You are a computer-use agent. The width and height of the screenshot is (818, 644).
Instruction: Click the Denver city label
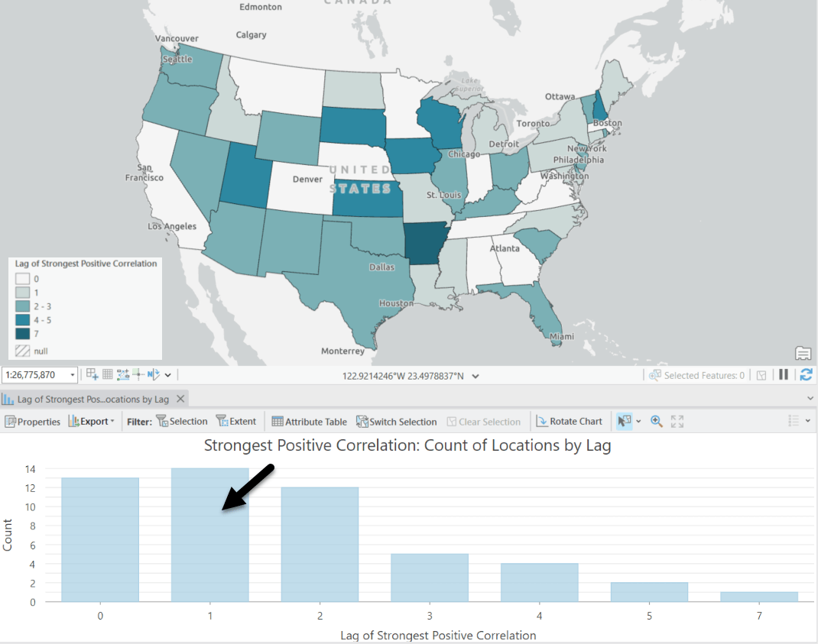click(x=307, y=179)
